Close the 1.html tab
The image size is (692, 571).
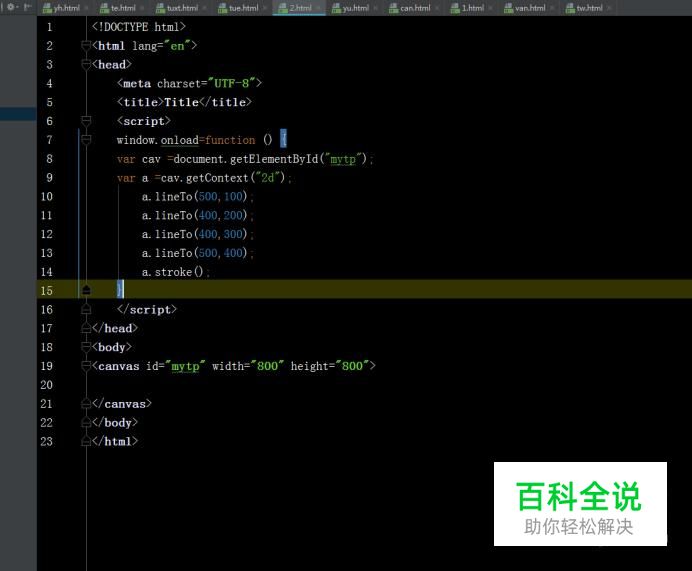point(490,8)
